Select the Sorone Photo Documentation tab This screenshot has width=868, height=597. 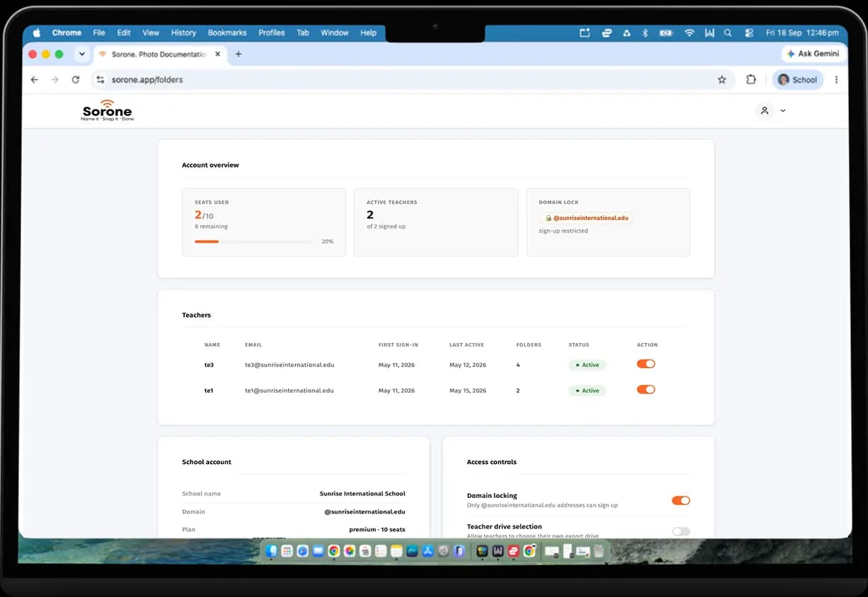159,54
